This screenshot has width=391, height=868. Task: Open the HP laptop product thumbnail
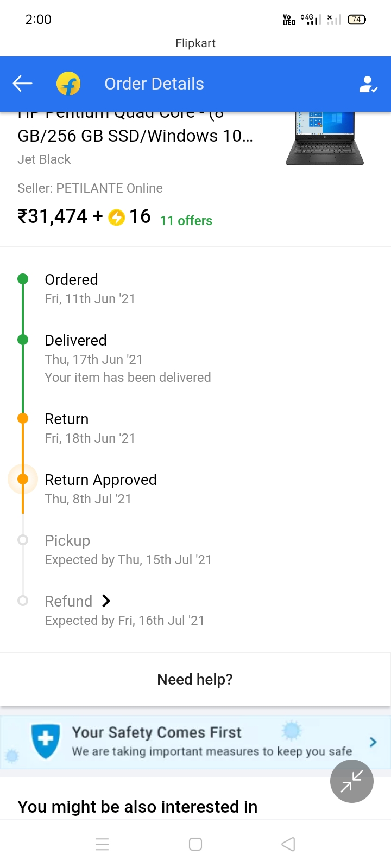coord(325,139)
